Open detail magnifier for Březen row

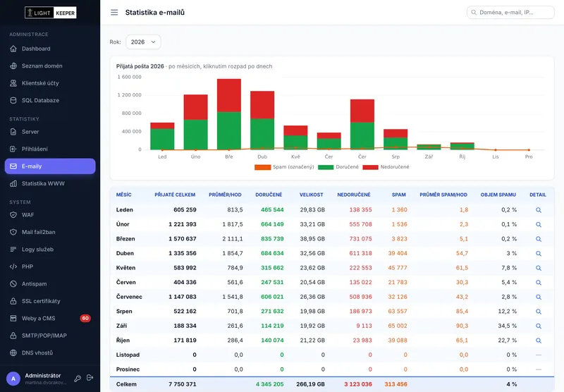click(539, 239)
